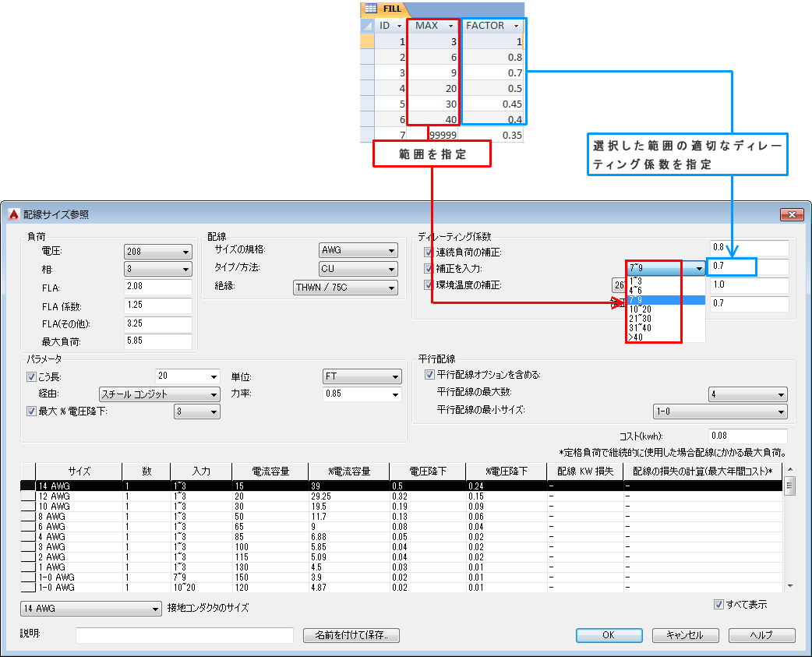The height and width of the screenshot is (657, 812).
Task: Open the 単位 FT dropdown
Action: (362, 376)
